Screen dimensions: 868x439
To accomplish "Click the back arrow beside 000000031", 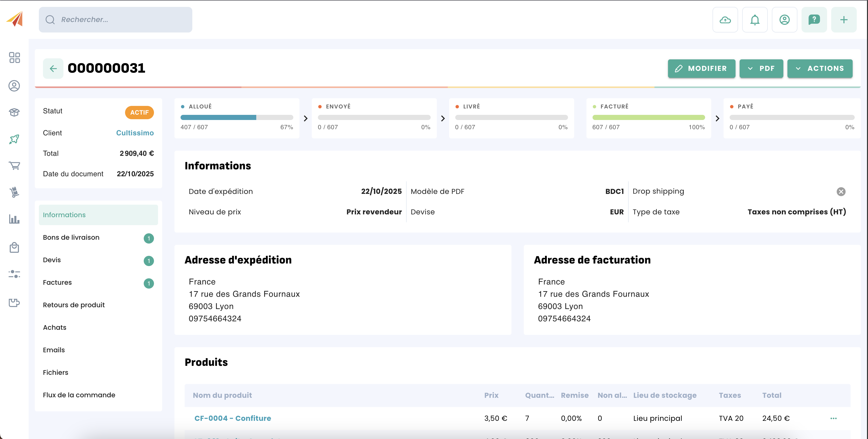I will point(53,69).
